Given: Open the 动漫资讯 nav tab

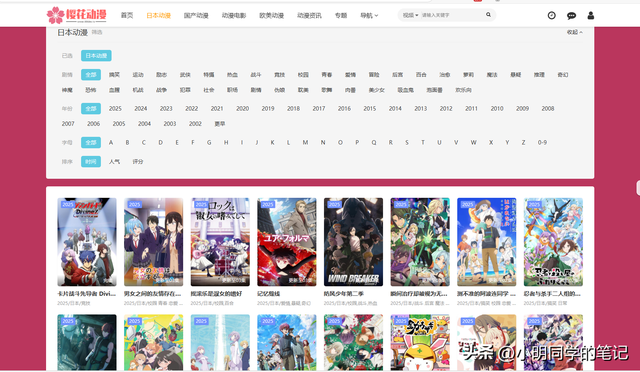Looking at the screenshot, I should (309, 16).
